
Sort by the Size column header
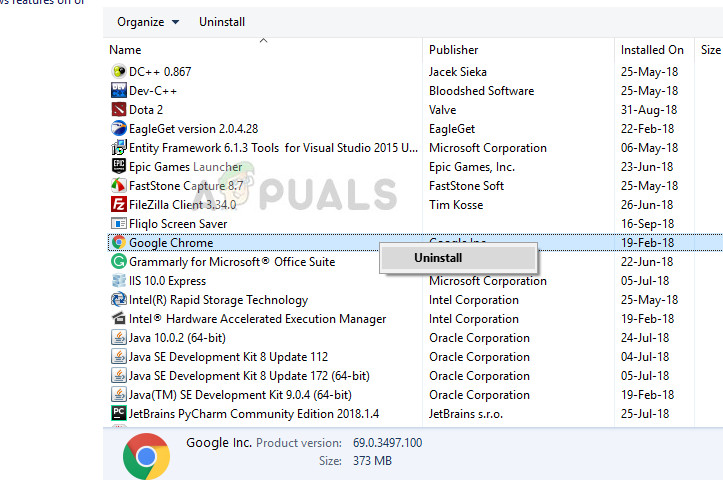[x=711, y=50]
